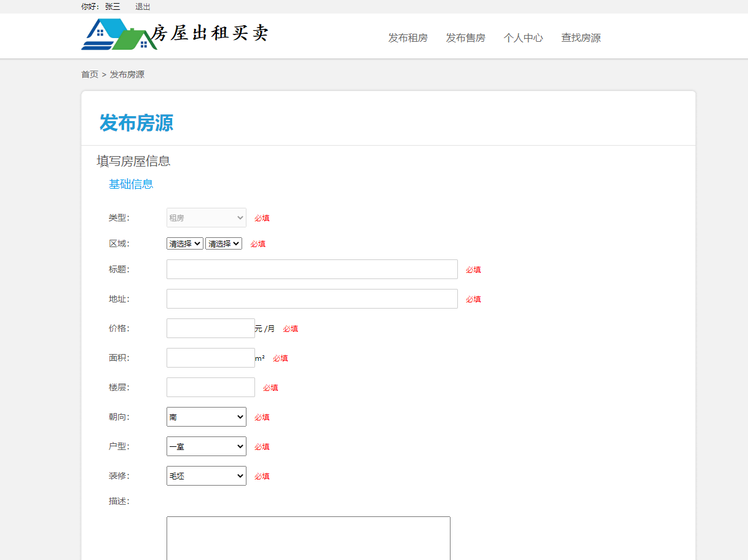Open the second 区域 请选择 dropdown

[x=223, y=243]
